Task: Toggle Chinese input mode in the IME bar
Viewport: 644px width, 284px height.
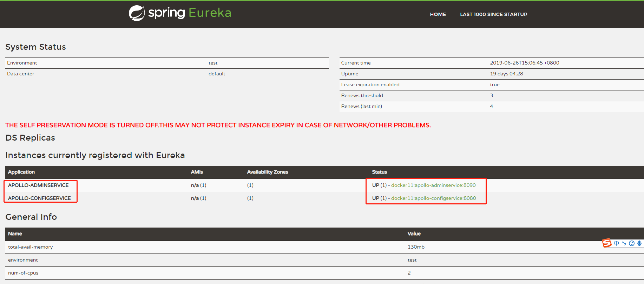Action: pos(616,243)
